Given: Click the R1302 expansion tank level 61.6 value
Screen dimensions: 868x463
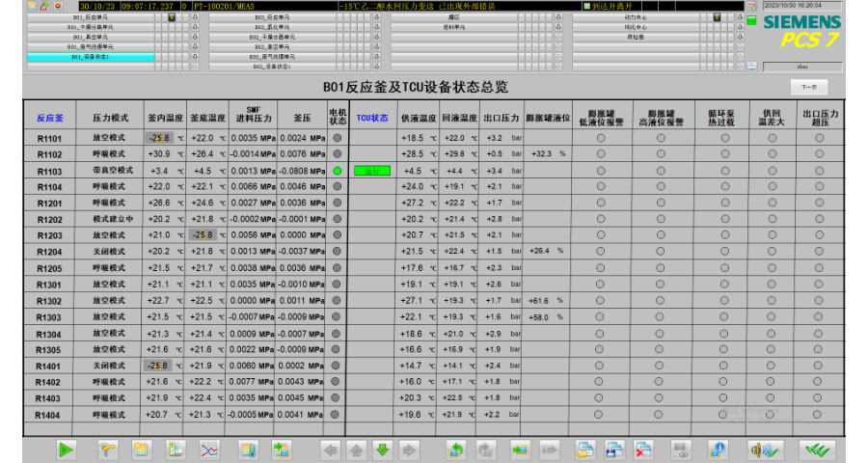Looking at the screenshot, I should tap(541, 301).
